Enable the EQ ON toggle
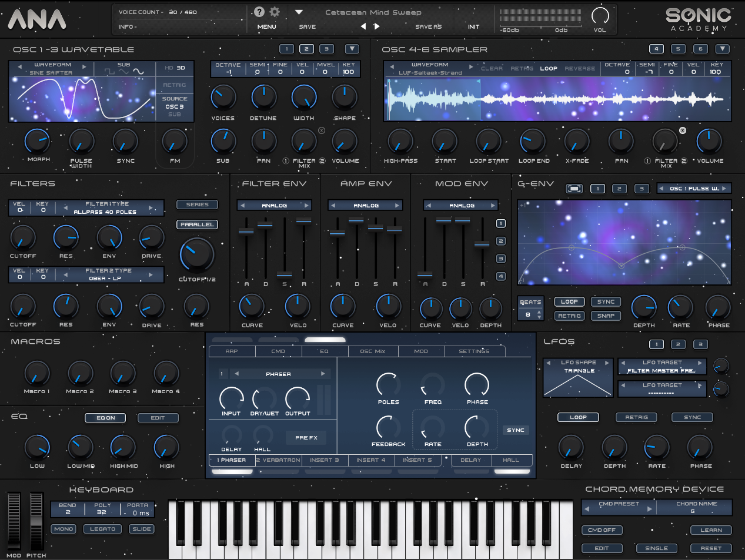The image size is (745, 560). click(105, 418)
